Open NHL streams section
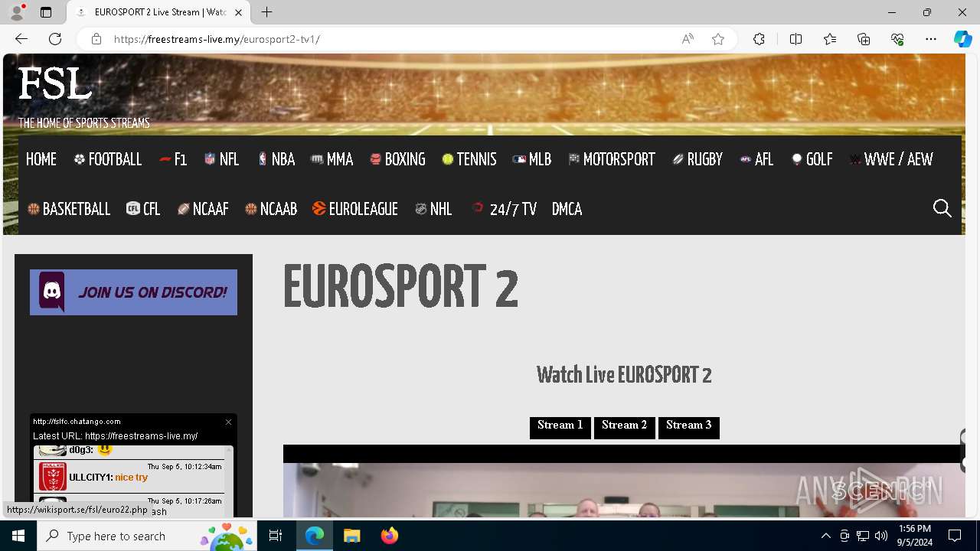Viewport: 980px width, 551px height. point(433,209)
